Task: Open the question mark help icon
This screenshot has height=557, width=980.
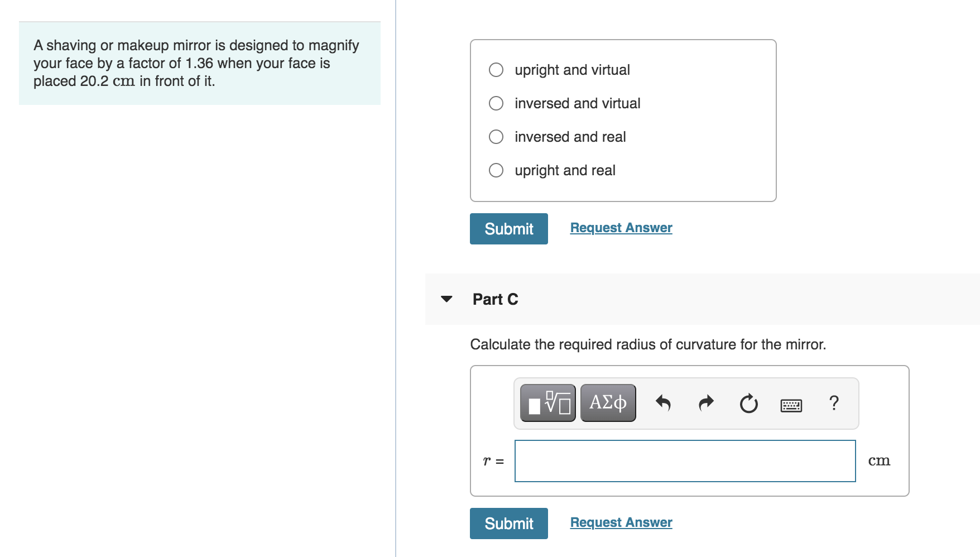Action: (834, 402)
